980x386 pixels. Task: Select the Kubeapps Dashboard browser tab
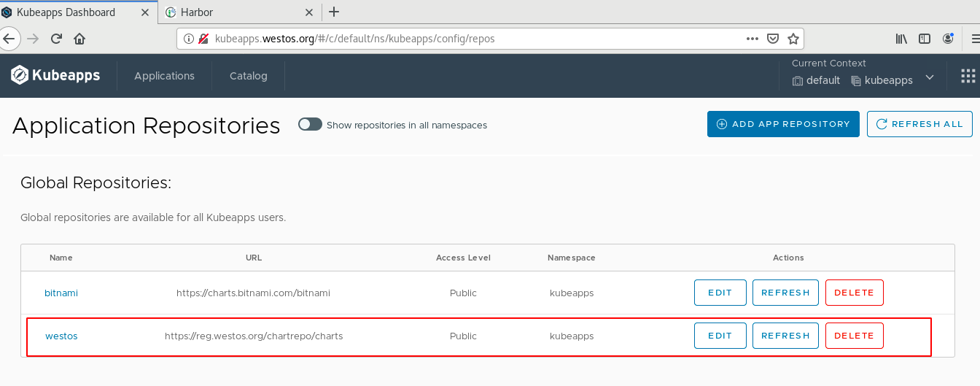coord(78,12)
